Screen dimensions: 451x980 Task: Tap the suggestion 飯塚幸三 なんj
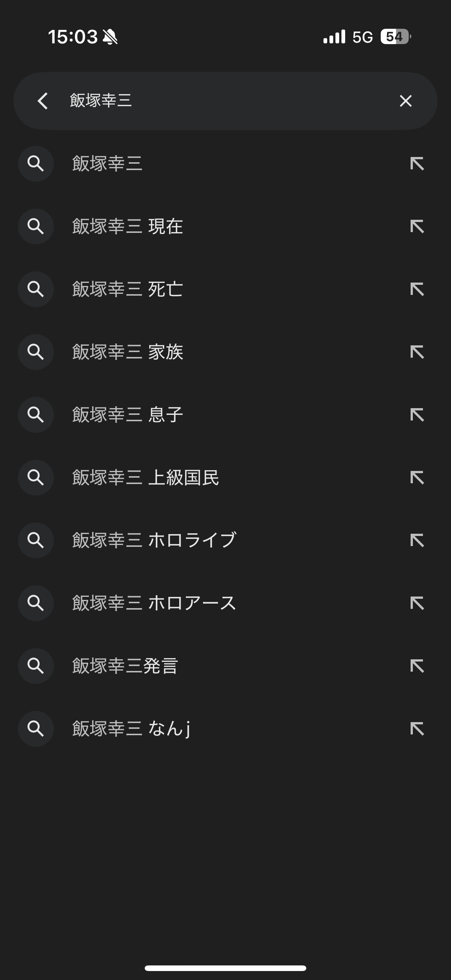click(131, 728)
